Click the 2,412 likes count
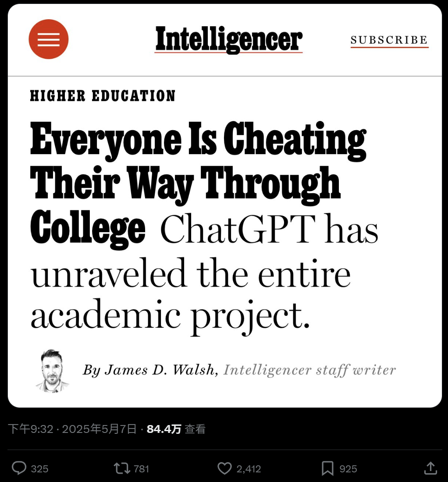The image size is (448, 482). pos(249,469)
